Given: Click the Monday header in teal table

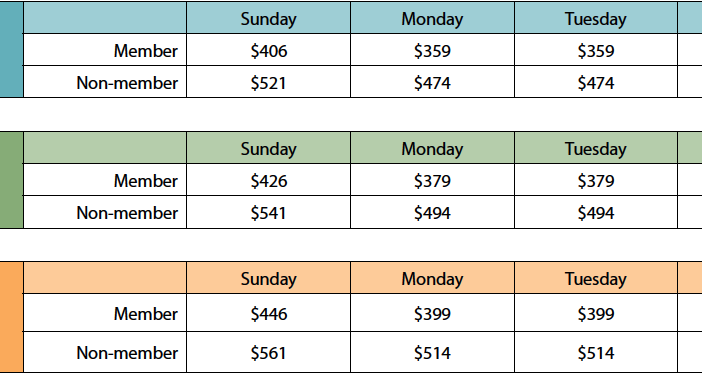Looking at the screenshot, I should tap(432, 19).
